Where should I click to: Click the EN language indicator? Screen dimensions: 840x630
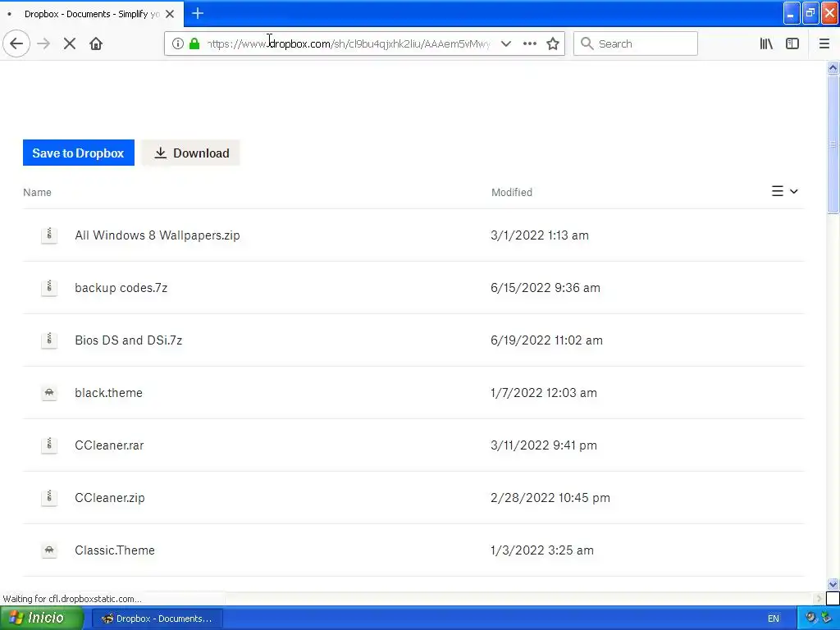[x=773, y=619]
